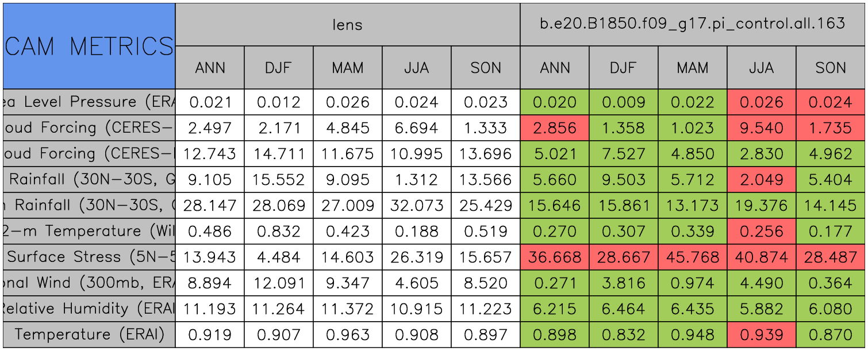The image size is (868, 351).
Task: Click the b.e20.B1850.f09_g17.pi_control.all.163 header
Action: (692, 24)
